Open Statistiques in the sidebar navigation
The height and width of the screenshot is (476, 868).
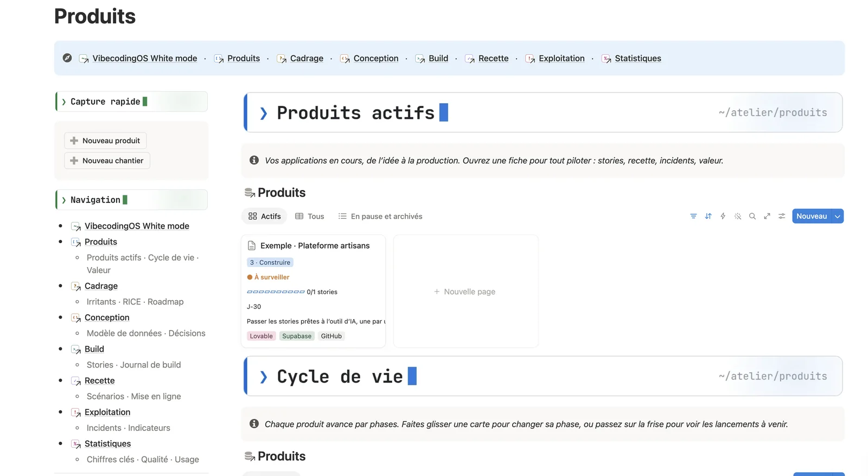tap(107, 443)
